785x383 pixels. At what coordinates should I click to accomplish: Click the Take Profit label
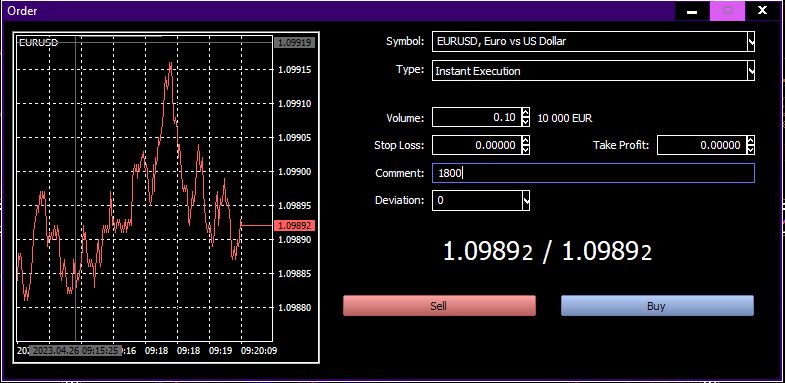click(x=621, y=146)
